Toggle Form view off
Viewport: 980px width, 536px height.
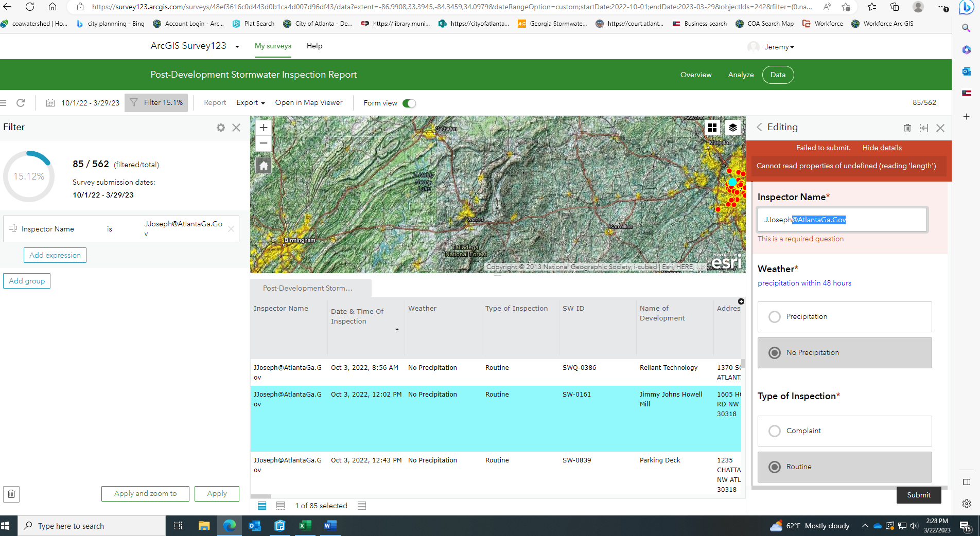click(408, 103)
